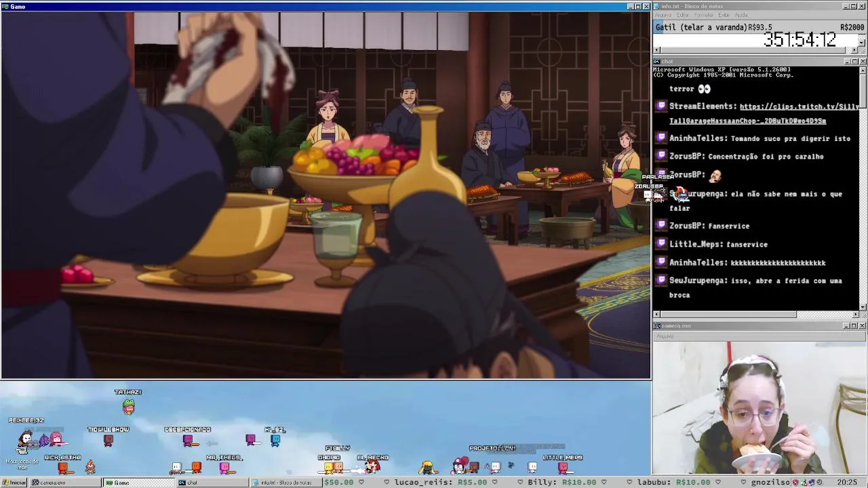Click Twitch badge beside SeuJurupenga broca message
The width and height of the screenshot is (868, 488).
click(662, 281)
